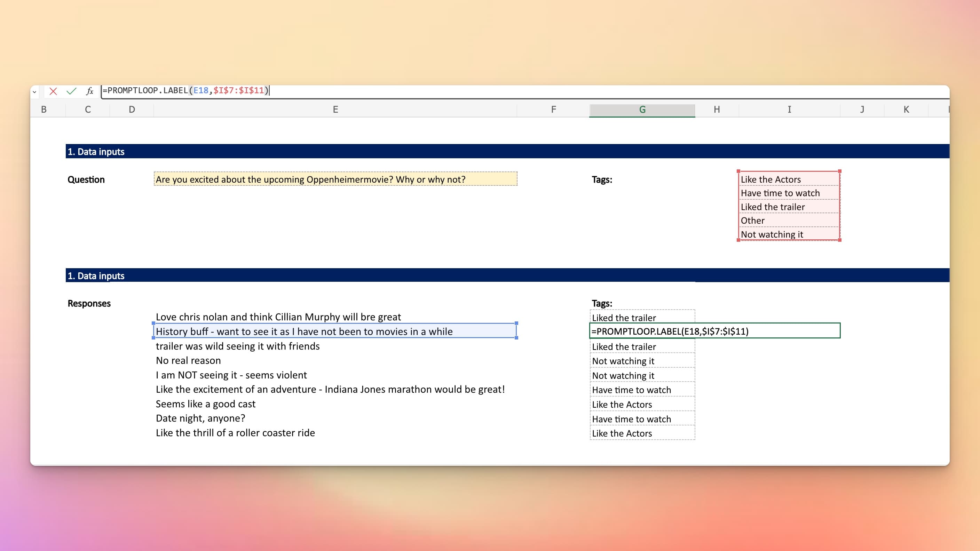Image resolution: width=980 pixels, height=551 pixels.
Task: Select column G header
Action: [x=642, y=110]
